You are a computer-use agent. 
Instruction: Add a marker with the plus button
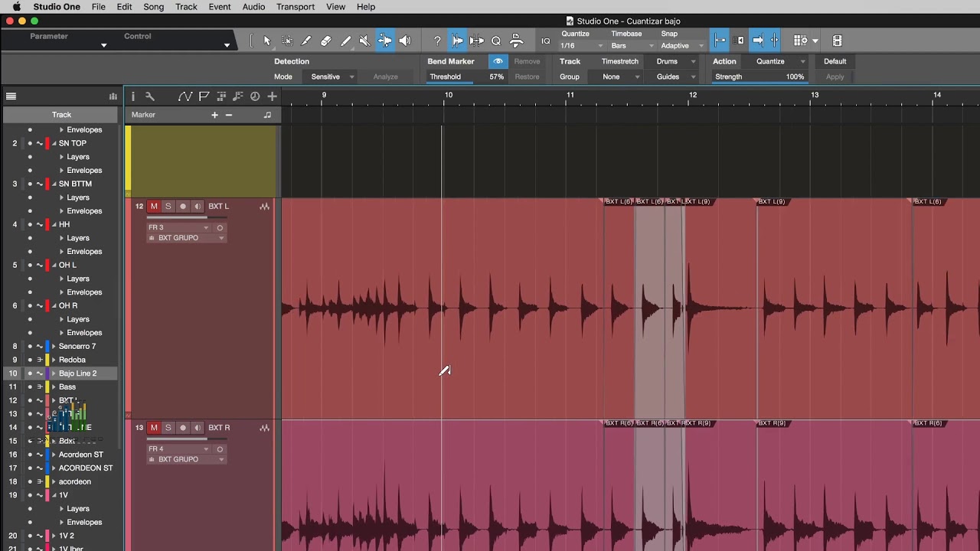click(214, 115)
